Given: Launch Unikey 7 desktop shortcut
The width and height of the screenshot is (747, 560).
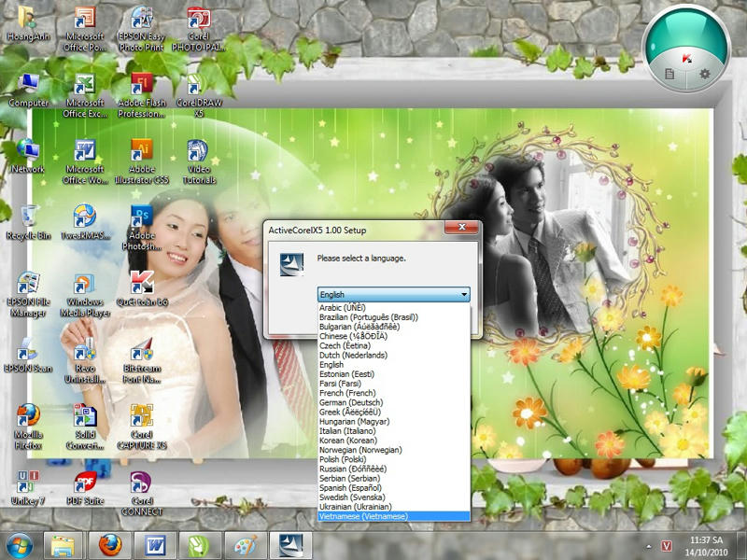Looking at the screenshot, I should pyautogui.click(x=28, y=483).
